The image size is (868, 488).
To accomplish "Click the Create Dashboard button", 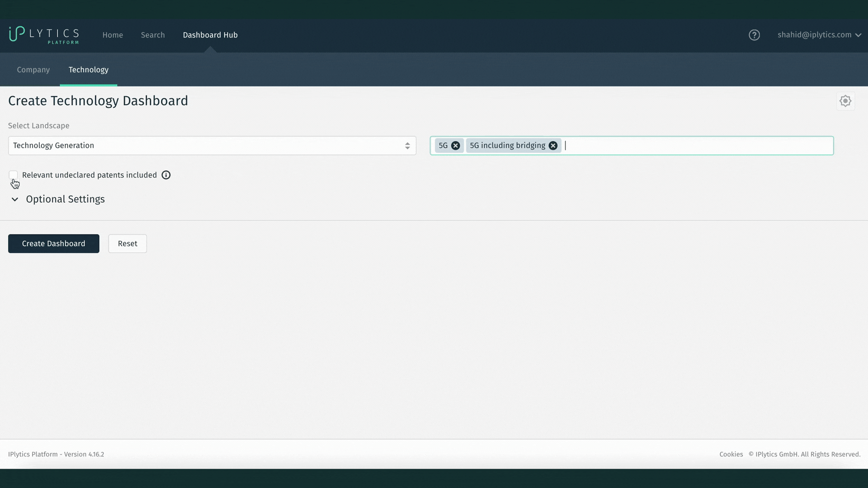I will click(54, 243).
